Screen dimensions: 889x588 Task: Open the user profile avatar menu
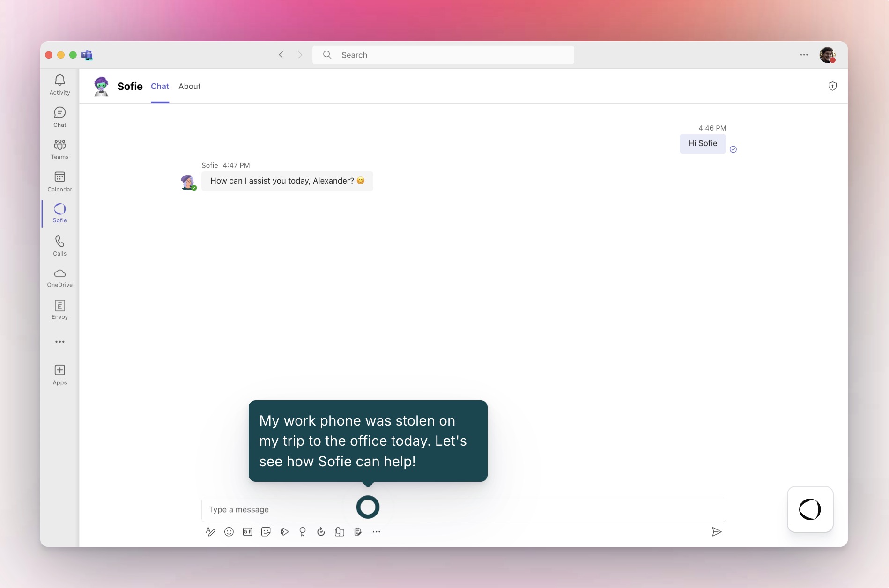pyautogui.click(x=828, y=55)
